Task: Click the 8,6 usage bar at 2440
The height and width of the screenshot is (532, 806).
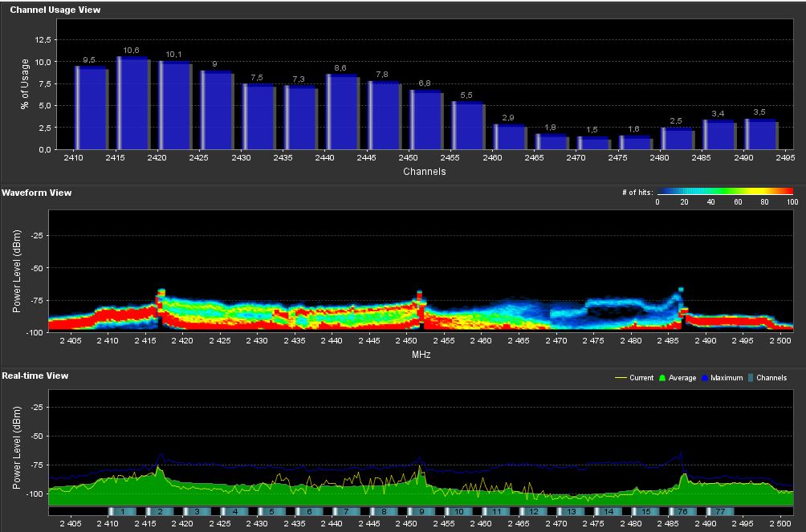Action: pos(341,112)
